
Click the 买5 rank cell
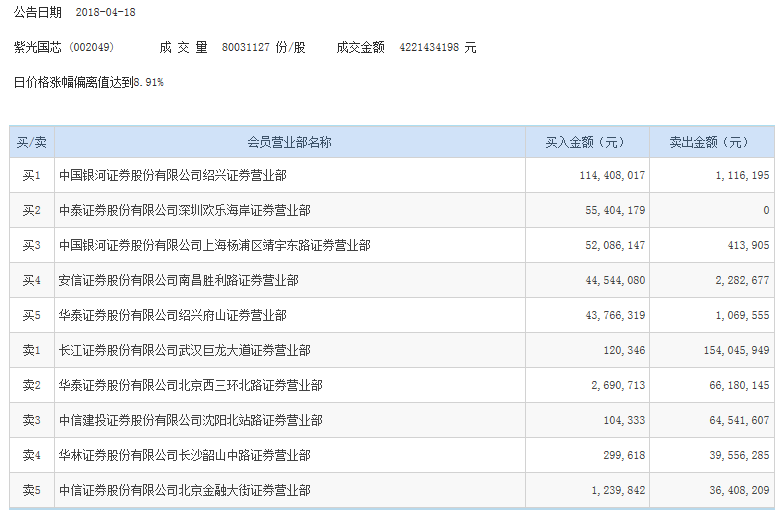31,315
